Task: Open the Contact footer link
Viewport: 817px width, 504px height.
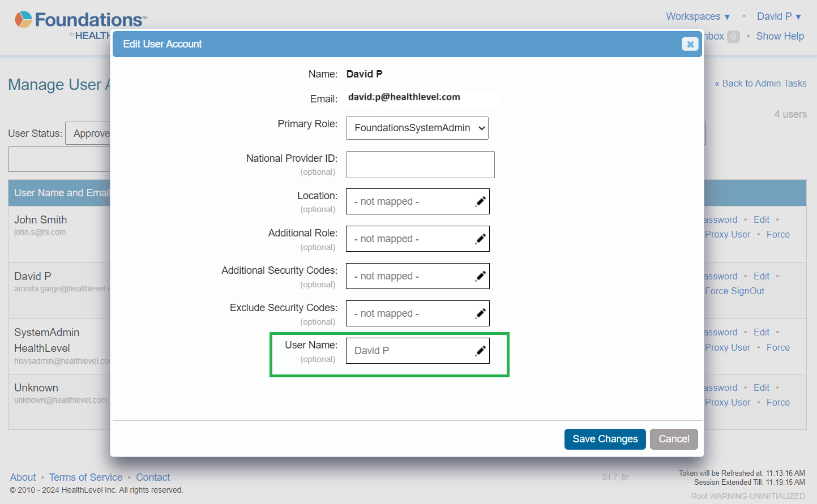Action: coord(153,477)
